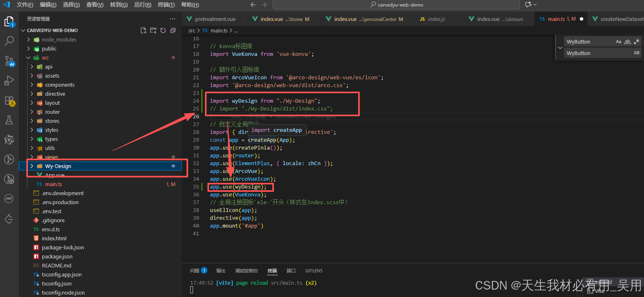The image size is (644, 297).
Task: Click the VS Code logo icon
Action: tap(7, 5)
